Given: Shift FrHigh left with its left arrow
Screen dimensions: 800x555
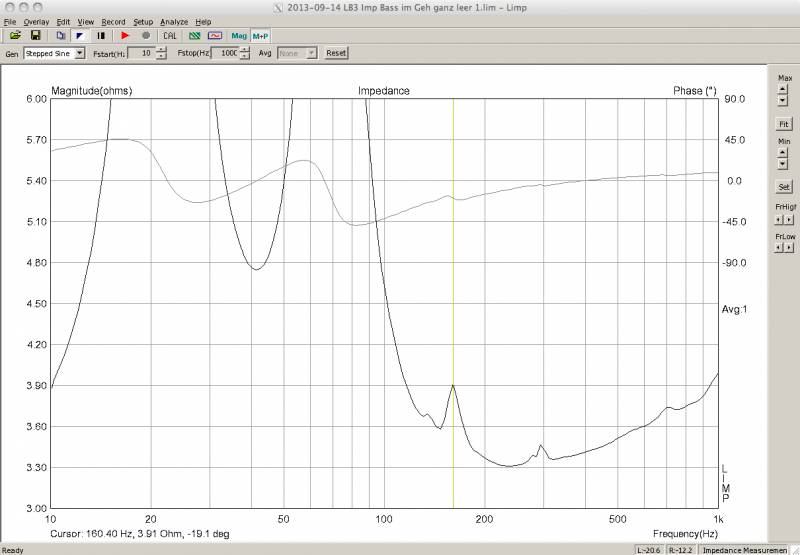Looking at the screenshot, I should click(x=780, y=220).
